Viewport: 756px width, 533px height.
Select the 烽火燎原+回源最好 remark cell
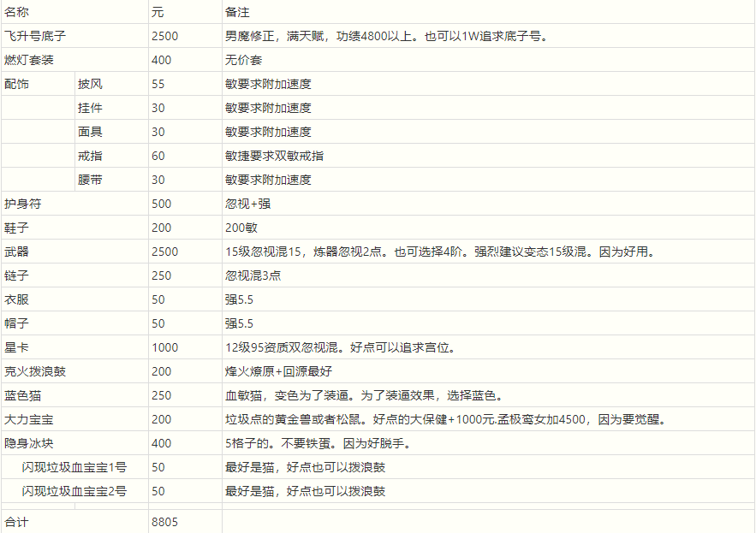[278, 372]
